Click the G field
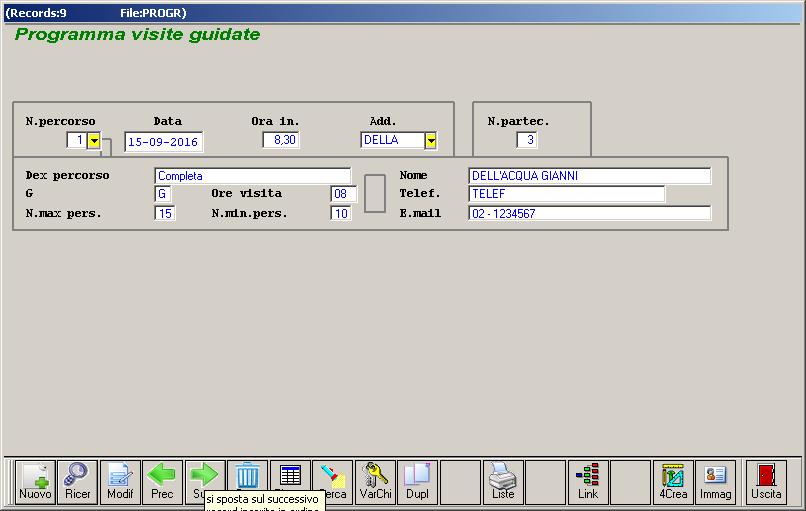The height and width of the screenshot is (511, 806). click(162, 194)
